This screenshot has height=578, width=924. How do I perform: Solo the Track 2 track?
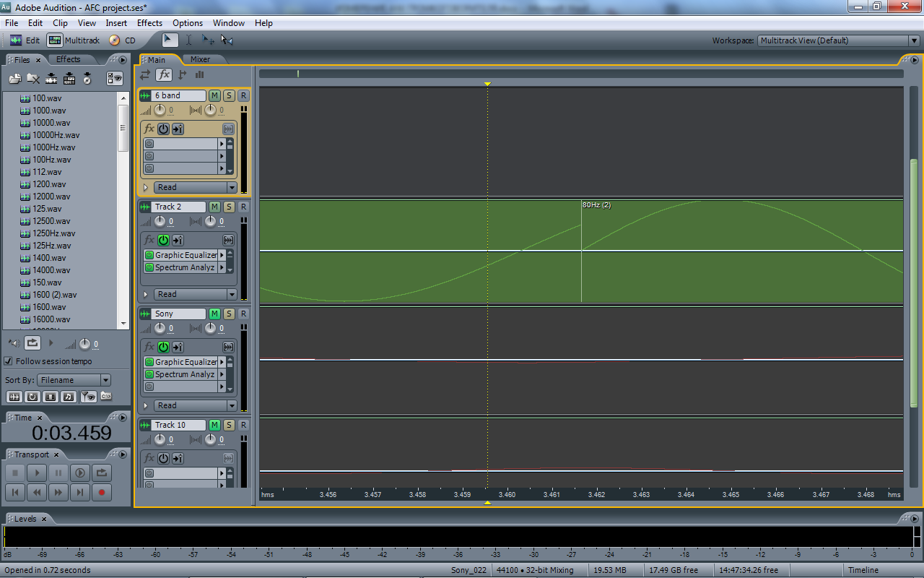(229, 207)
